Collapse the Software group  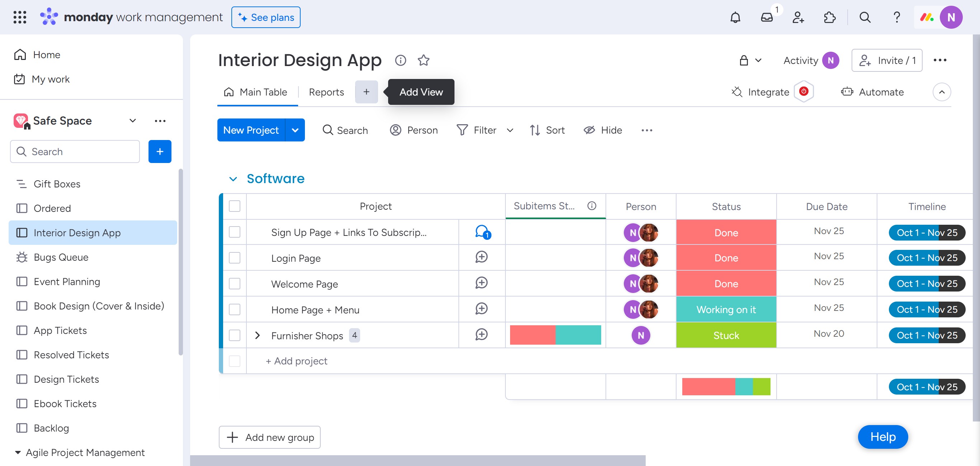tap(233, 179)
